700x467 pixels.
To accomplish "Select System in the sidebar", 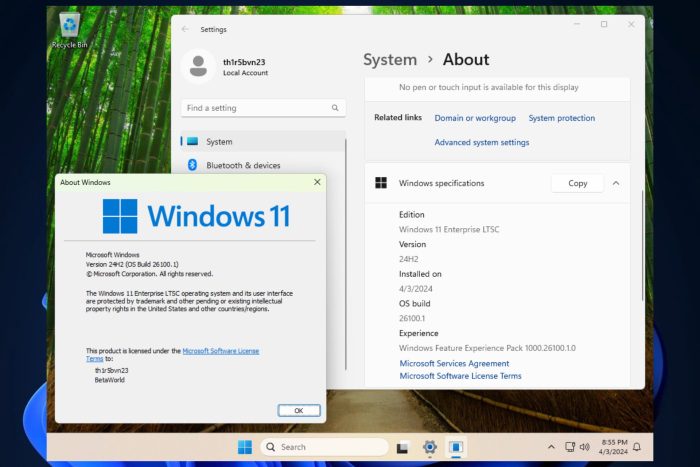I will click(263, 142).
